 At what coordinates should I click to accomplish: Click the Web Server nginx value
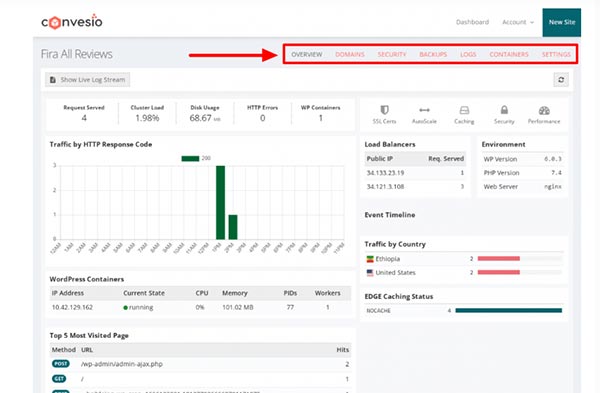click(553, 187)
